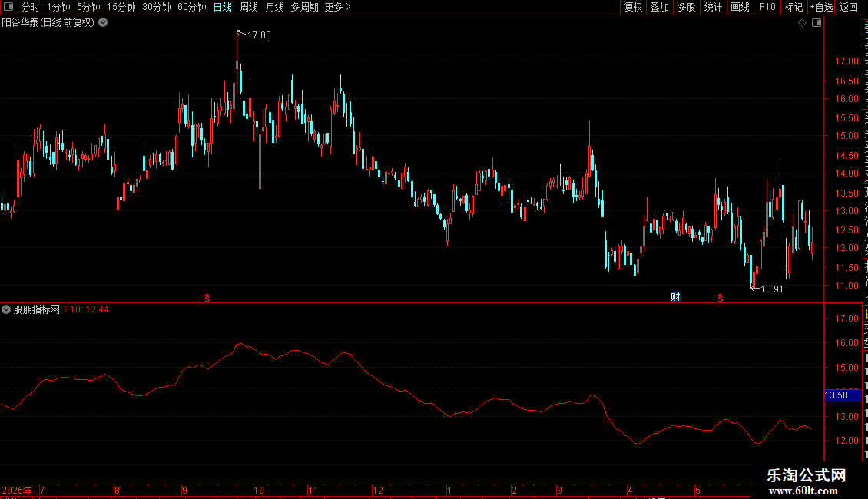868x499 pixels.
Task: Select the 60分钟 period tab
Action: coord(191,7)
